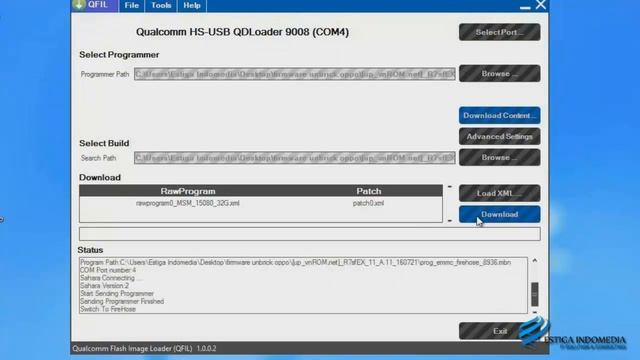
Task: Click the Patch column header
Action: [369, 191]
